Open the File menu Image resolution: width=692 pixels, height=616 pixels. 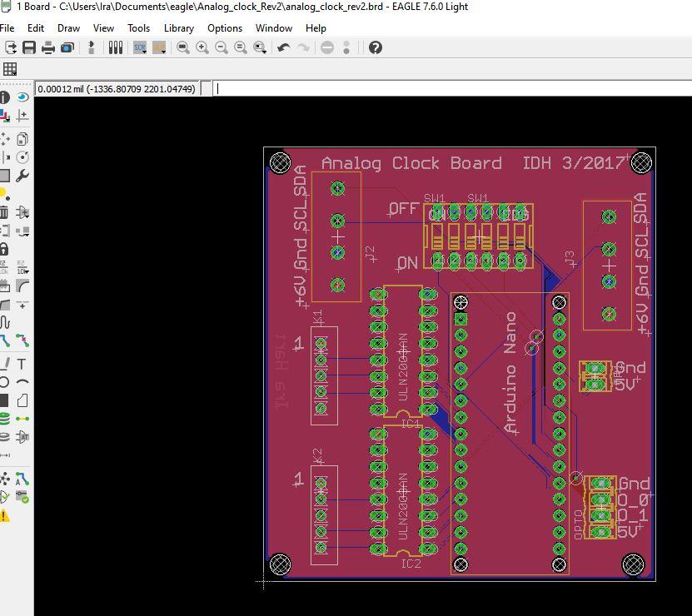7,28
